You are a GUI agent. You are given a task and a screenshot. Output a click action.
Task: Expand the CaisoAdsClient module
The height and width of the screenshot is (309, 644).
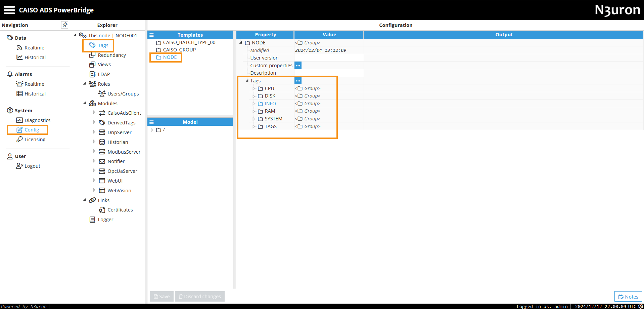pyautogui.click(x=94, y=113)
